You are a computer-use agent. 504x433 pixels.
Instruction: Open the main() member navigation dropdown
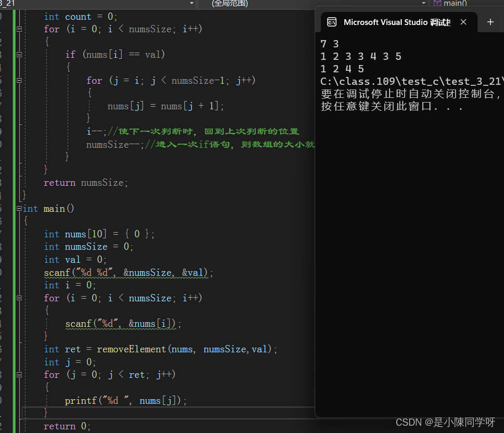455,4
